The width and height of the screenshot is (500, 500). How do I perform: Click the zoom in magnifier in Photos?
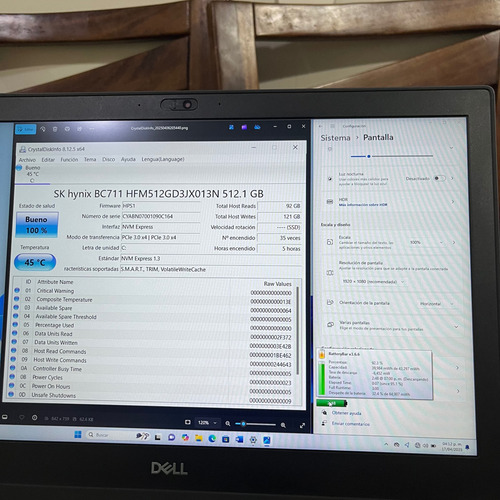click(x=283, y=425)
